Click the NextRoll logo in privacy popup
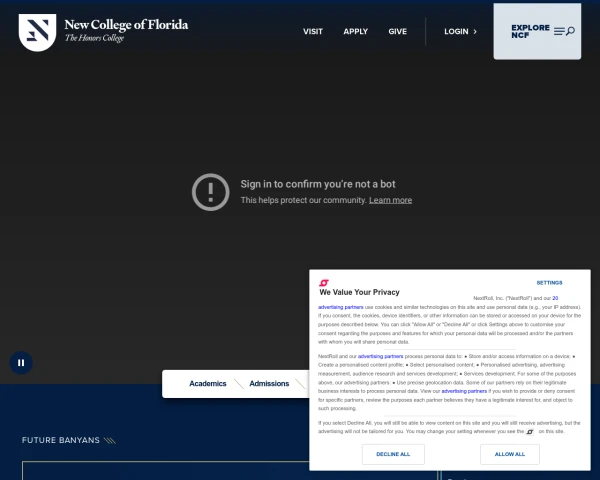Viewport: 600px width, 480px height. (x=324, y=283)
